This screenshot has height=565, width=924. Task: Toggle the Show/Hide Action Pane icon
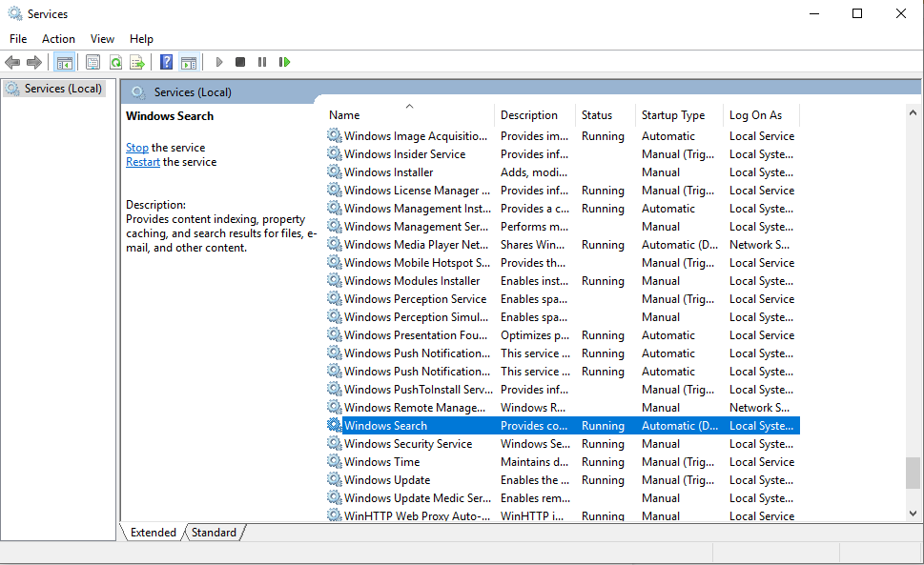click(x=189, y=62)
